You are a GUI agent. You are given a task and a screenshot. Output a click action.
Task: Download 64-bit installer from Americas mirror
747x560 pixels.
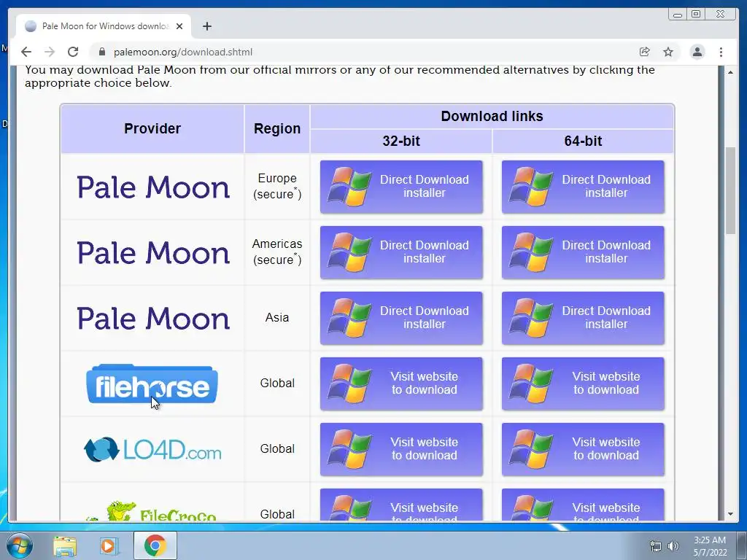[x=583, y=252]
